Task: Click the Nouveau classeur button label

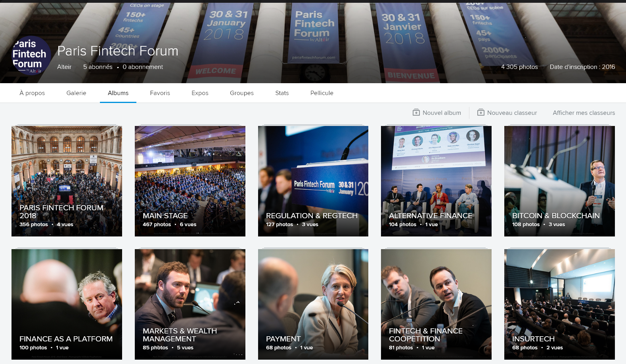Action: (x=512, y=113)
